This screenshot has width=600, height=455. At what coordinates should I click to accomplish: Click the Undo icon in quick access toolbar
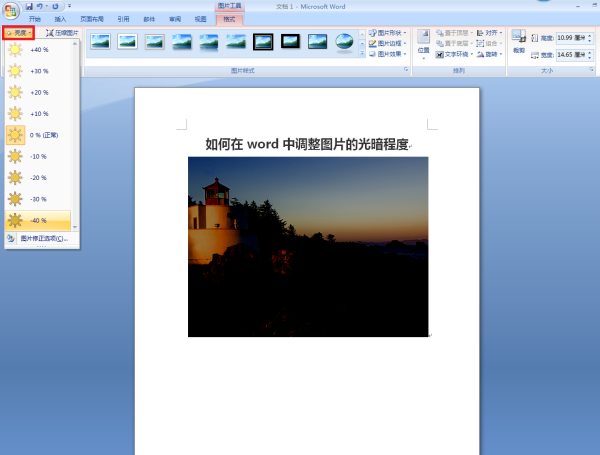[x=40, y=6]
